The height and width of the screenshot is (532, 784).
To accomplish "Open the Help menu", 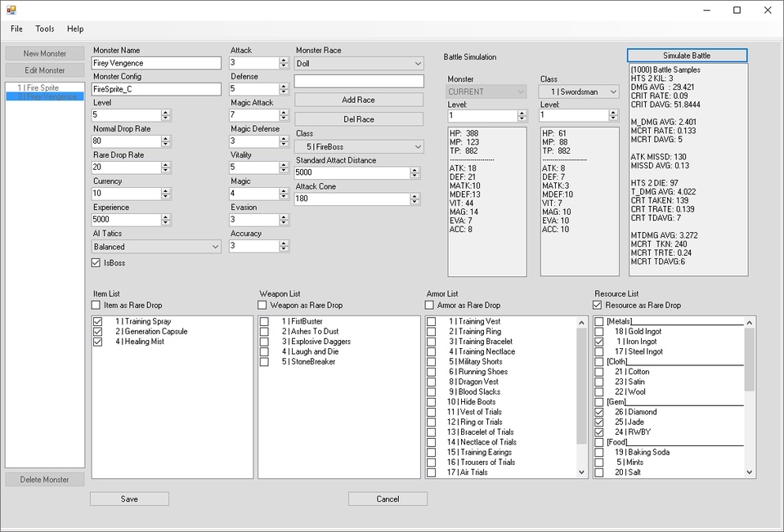I will 74,29.
